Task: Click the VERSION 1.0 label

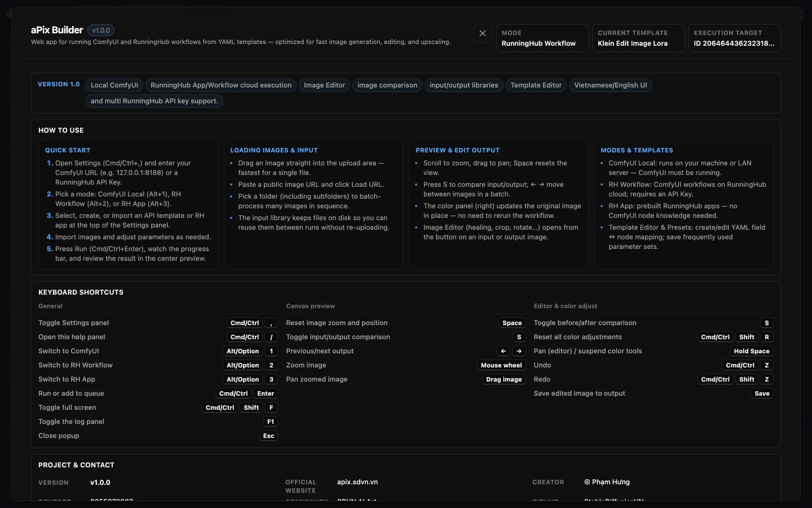Action: pos(59,84)
